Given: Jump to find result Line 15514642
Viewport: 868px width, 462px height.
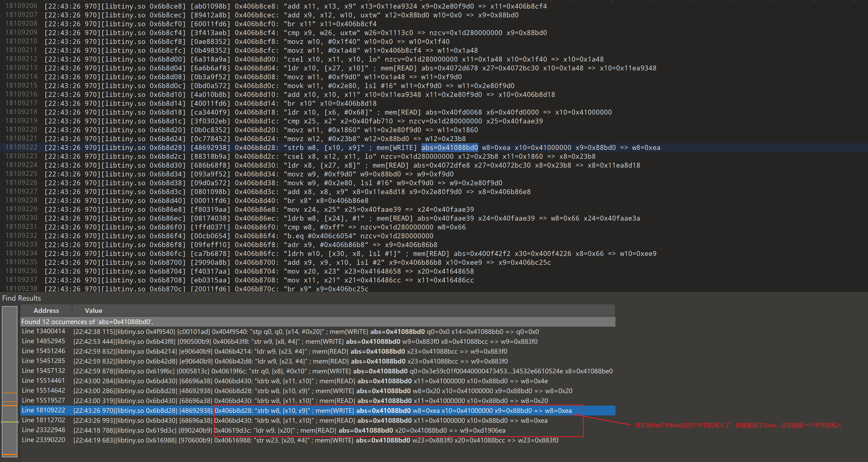Looking at the screenshot, I should click(318, 391).
